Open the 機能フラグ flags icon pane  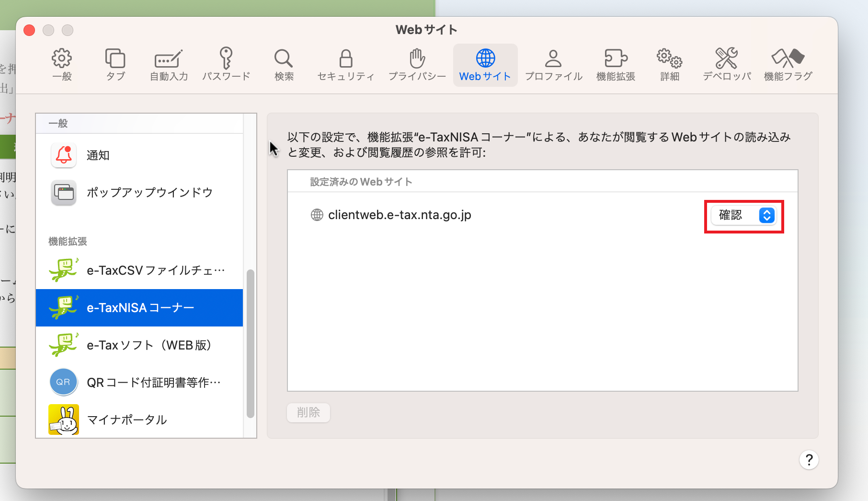tap(788, 58)
